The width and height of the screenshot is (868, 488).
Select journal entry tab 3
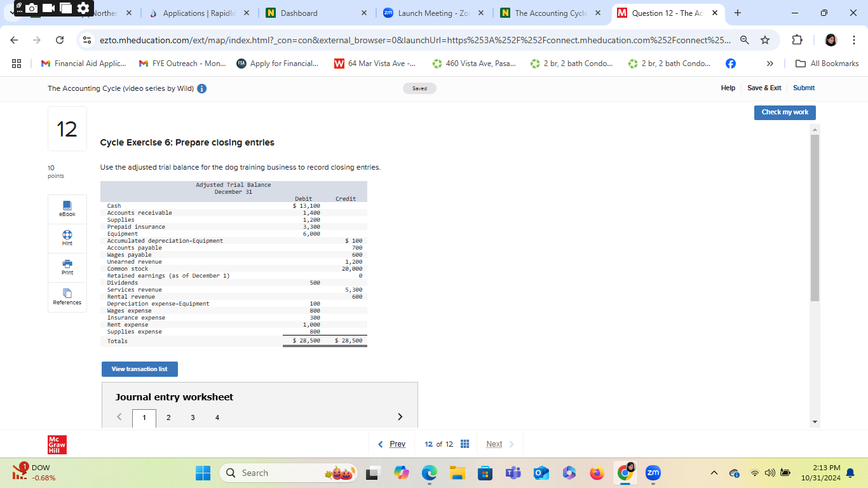click(193, 417)
